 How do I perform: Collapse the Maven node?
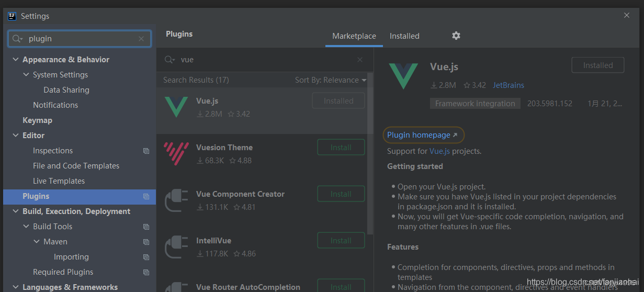[37, 242]
